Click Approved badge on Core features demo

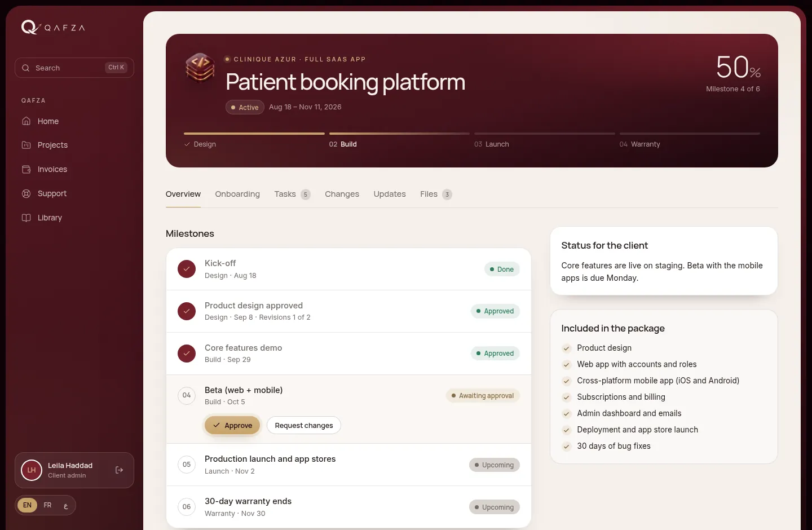point(495,354)
